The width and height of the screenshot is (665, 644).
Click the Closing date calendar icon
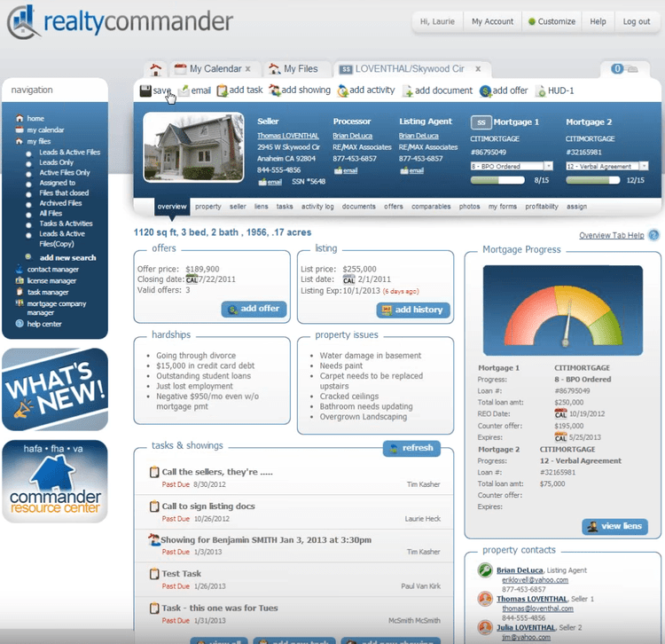(x=192, y=279)
